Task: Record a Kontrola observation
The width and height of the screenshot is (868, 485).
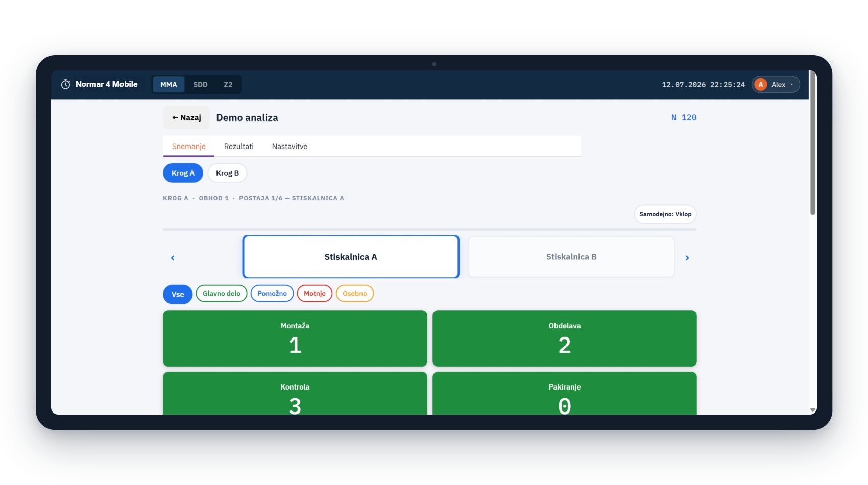Action: 295,393
